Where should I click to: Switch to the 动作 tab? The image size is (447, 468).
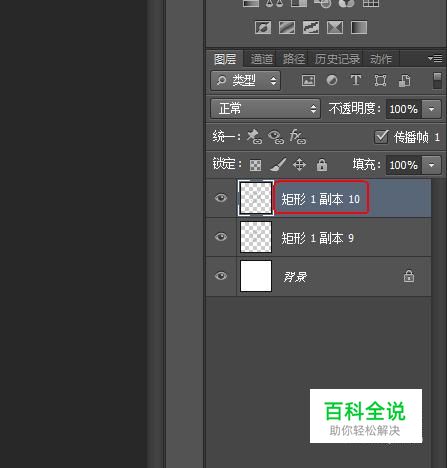[381, 59]
